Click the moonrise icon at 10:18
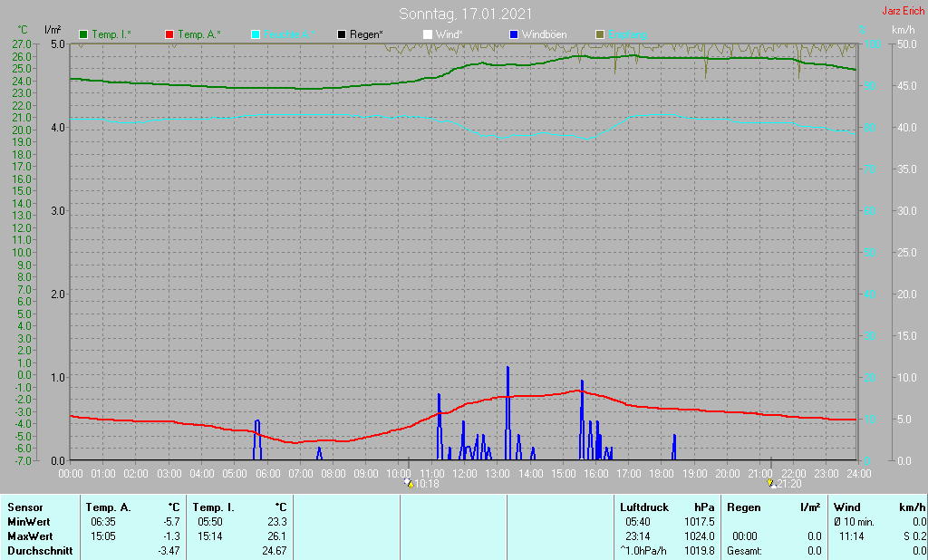Viewport: 928px width, 560px height. point(409,483)
